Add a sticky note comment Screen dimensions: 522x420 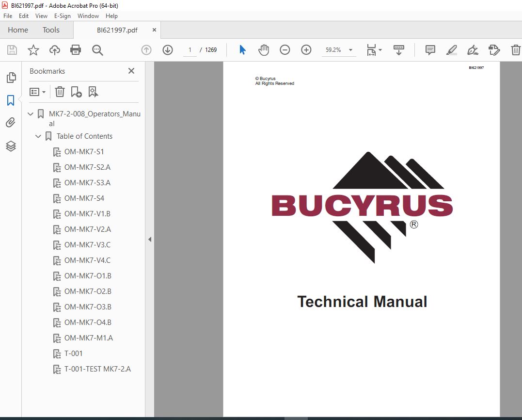point(430,50)
